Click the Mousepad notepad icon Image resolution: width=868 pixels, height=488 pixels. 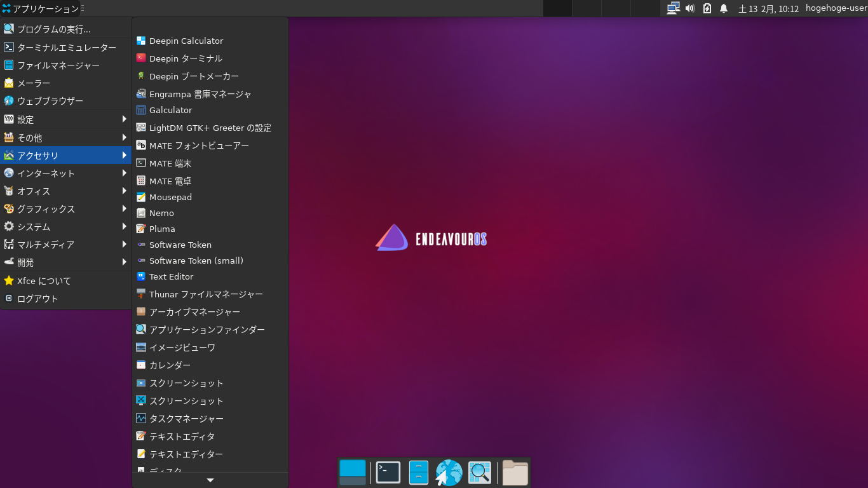tap(141, 197)
